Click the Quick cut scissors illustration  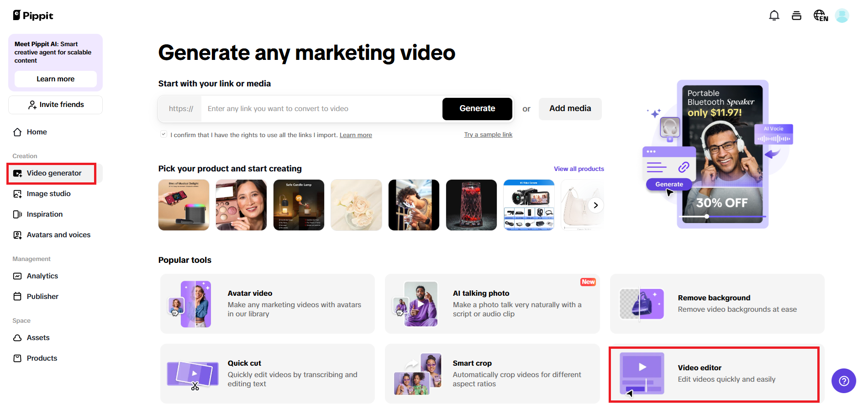tap(193, 375)
